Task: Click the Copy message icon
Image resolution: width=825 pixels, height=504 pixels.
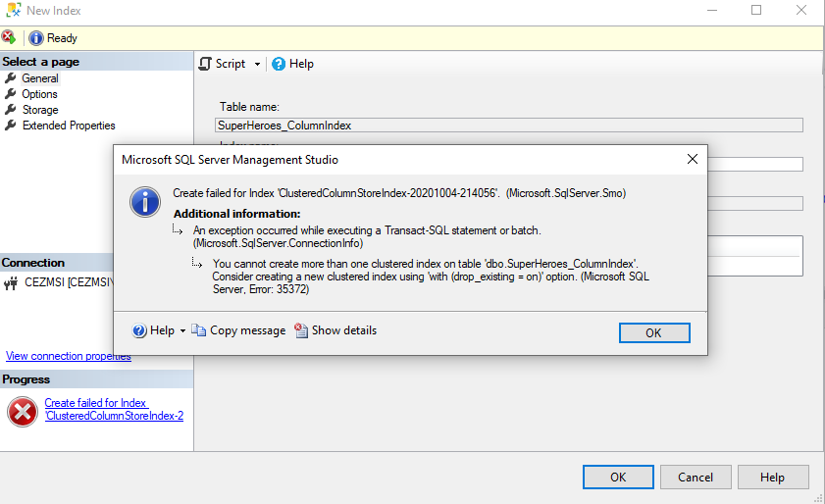Action: point(198,329)
